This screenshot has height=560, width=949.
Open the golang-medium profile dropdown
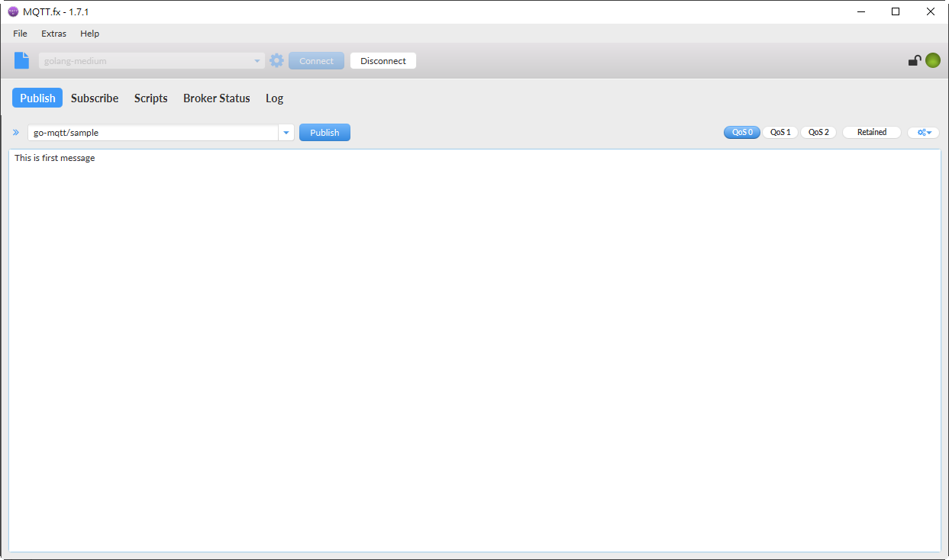152,61
